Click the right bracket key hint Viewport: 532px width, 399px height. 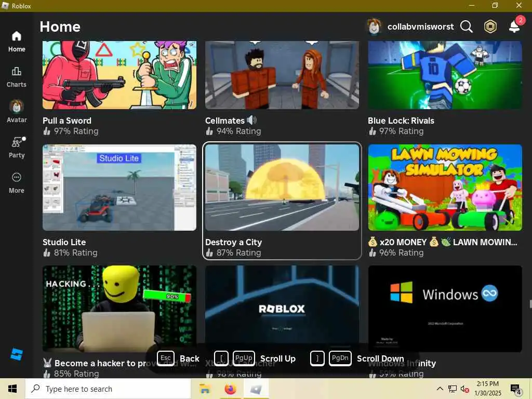317,358
